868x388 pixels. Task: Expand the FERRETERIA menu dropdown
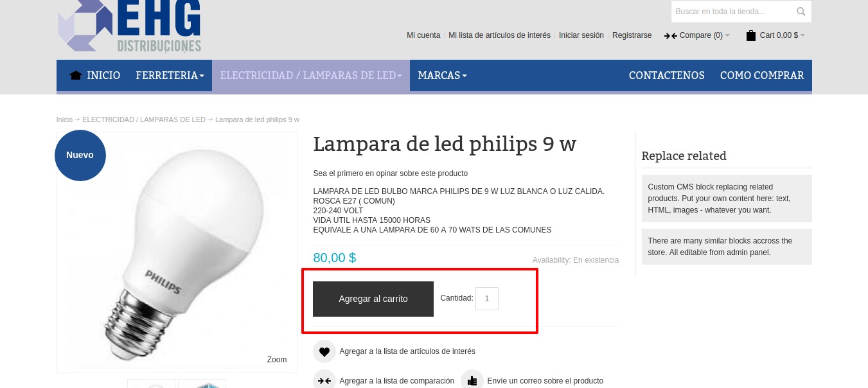(170, 76)
